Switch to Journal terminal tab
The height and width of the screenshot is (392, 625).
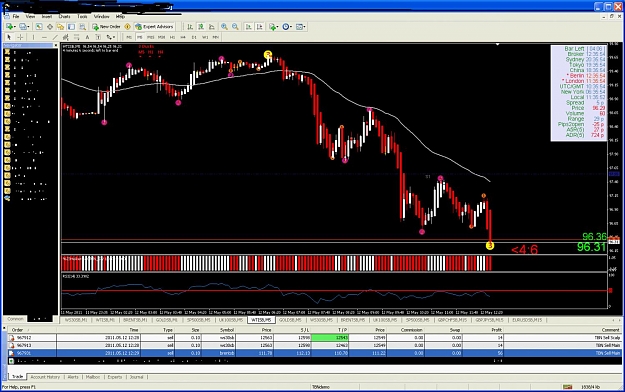[x=136, y=377]
